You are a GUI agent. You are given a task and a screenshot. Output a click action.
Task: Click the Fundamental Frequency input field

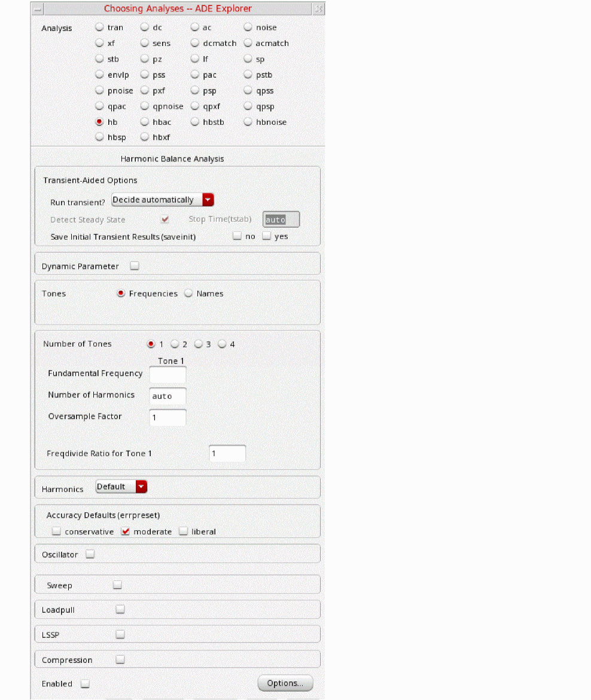pyautogui.click(x=167, y=374)
